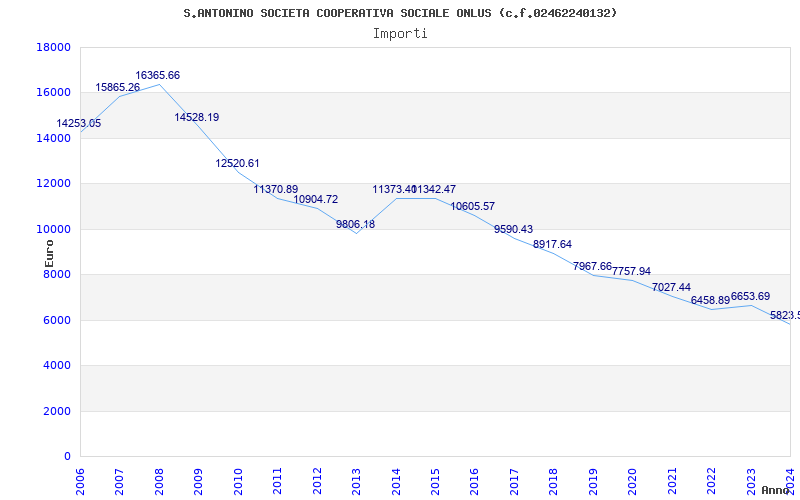This screenshot has height=500, width=800.
Task: Click the y-axis tick label 12000
Action: [54, 184]
